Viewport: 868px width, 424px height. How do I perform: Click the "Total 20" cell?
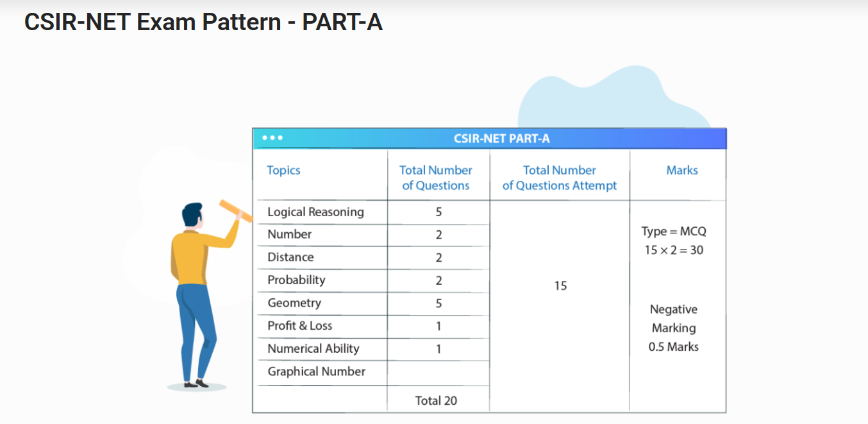(x=436, y=400)
